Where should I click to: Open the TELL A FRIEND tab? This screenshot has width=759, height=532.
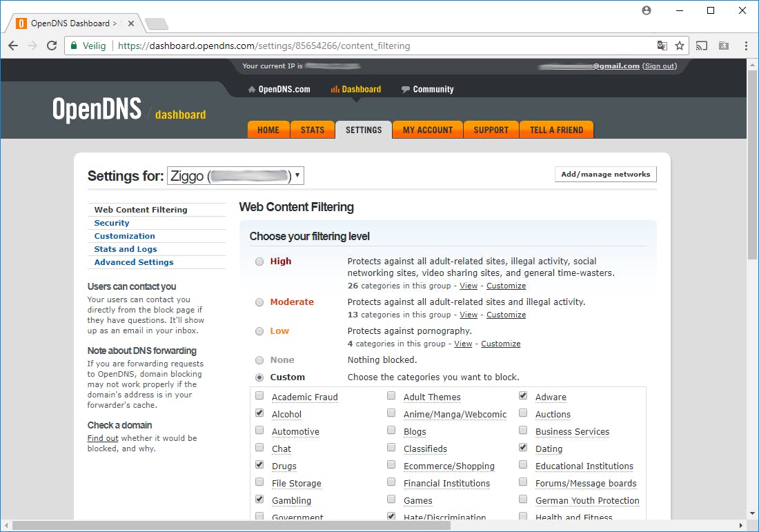[556, 130]
